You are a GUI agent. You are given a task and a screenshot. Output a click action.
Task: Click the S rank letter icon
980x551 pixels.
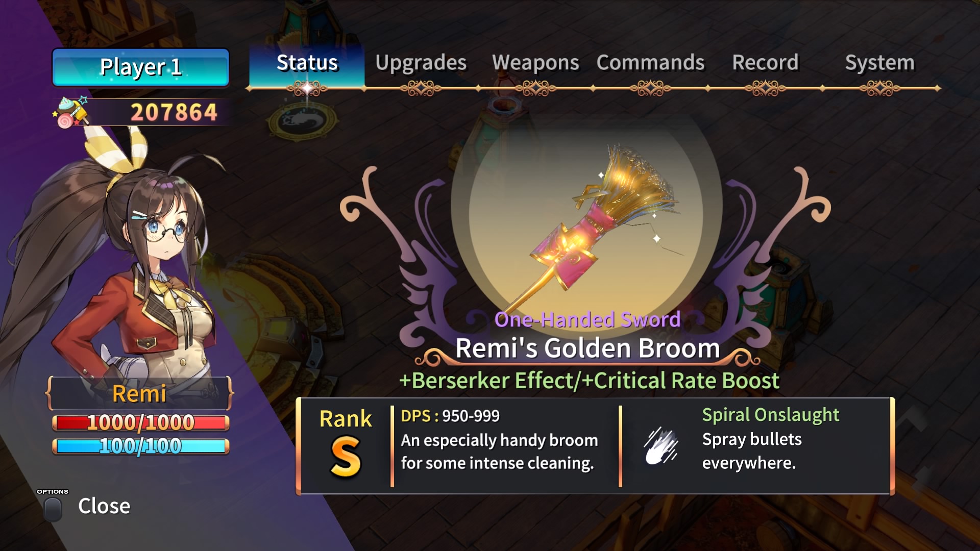click(x=346, y=457)
